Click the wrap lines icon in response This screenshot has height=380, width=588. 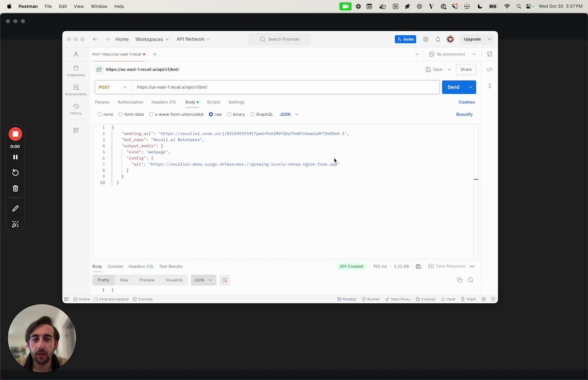click(225, 280)
